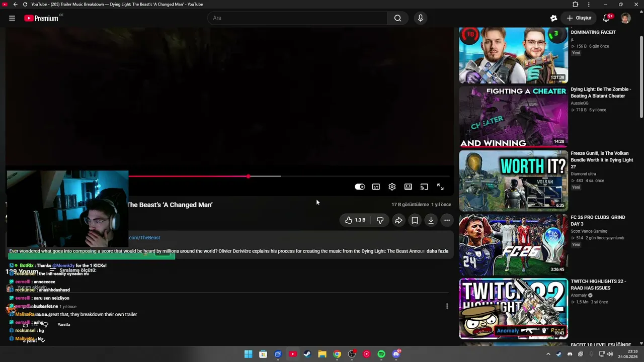Open Discord from the taskbar
Viewport: 644px width, 362px height.
point(396,354)
